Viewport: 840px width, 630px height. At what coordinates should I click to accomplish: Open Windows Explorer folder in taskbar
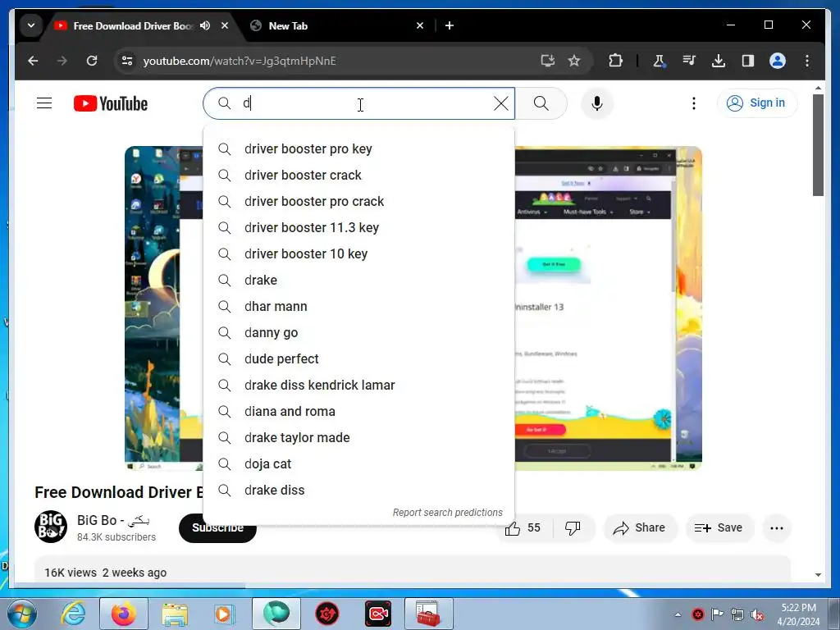tap(175, 614)
